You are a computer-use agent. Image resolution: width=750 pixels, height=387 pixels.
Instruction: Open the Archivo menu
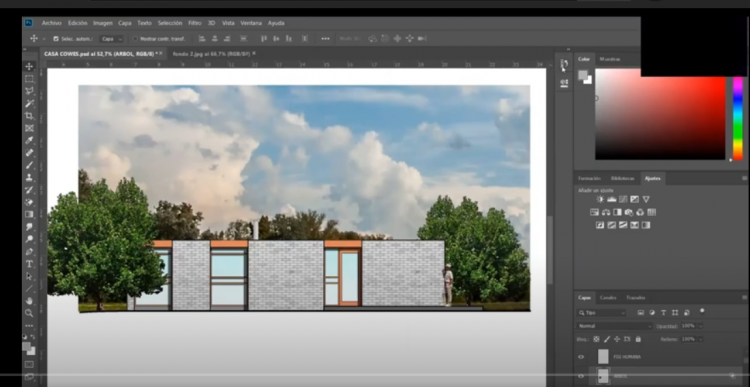tap(52, 23)
